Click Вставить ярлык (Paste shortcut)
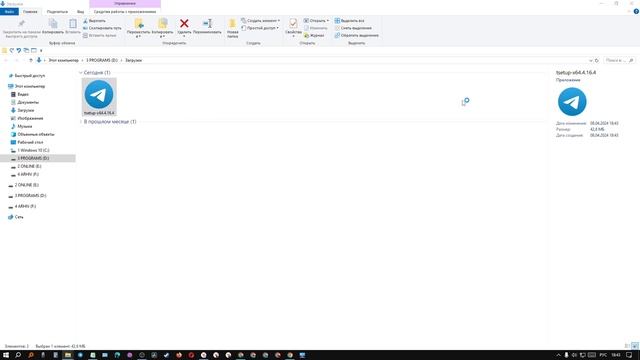The width and height of the screenshot is (640, 360). click(x=100, y=36)
